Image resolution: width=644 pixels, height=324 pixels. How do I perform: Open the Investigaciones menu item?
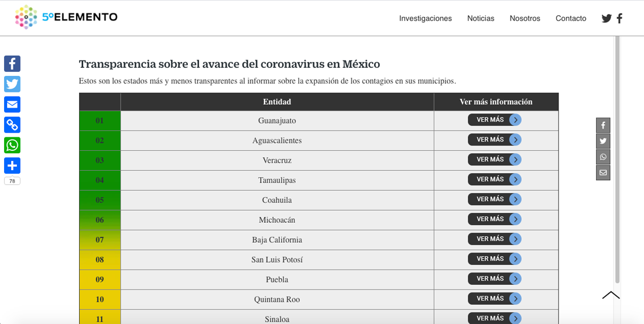(x=425, y=18)
